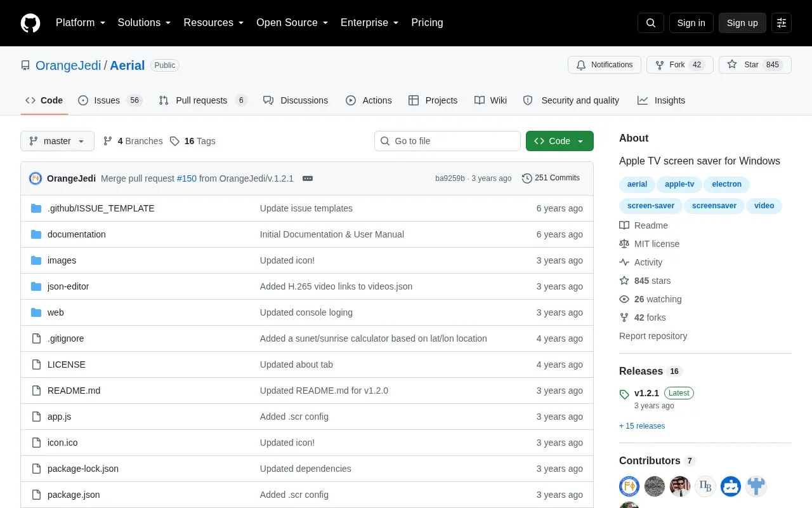Image resolution: width=812 pixels, height=508 pixels.
Task: Click the Notifications bell button
Action: point(605,65)
